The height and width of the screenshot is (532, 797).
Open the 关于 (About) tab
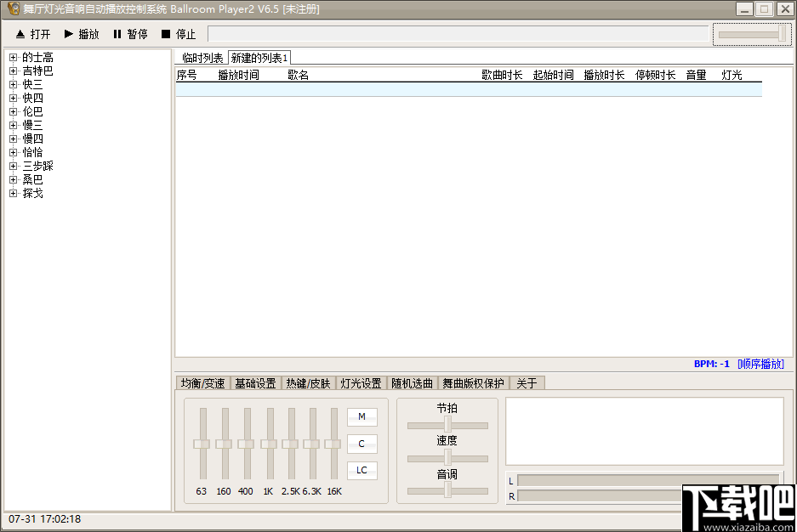click(x=527, y=382)
